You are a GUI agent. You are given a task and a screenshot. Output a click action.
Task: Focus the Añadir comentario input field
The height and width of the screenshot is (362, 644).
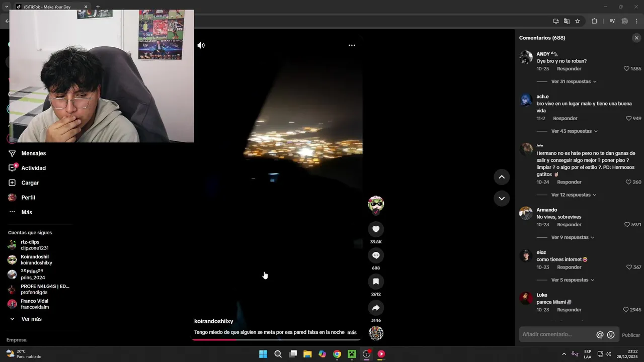coord(557,334)
